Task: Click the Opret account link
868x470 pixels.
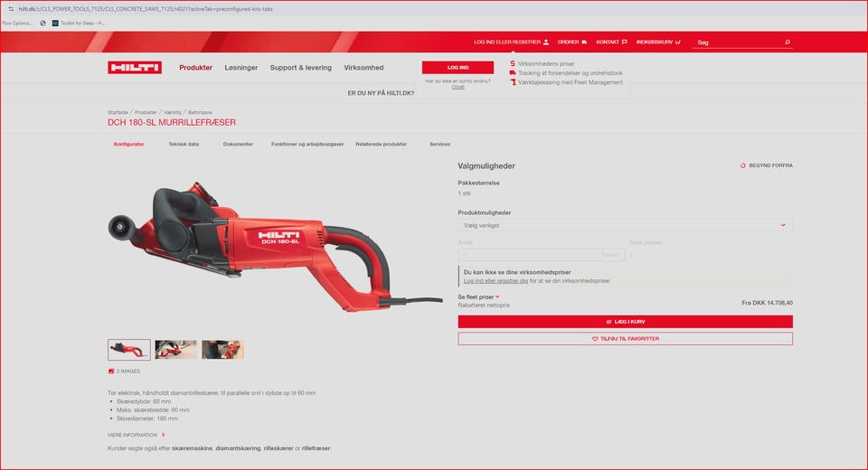Action: tap(458, 87)
